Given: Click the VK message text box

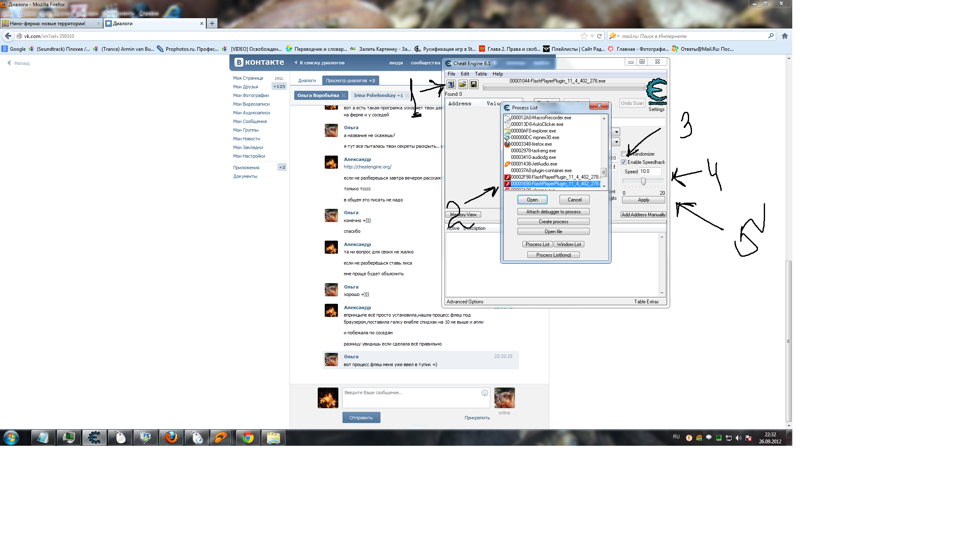Looking at the screenshot, I should (x=416, y=398).
